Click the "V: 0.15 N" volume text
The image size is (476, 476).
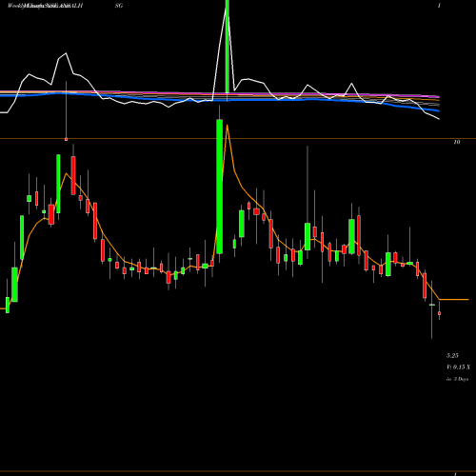458,367
